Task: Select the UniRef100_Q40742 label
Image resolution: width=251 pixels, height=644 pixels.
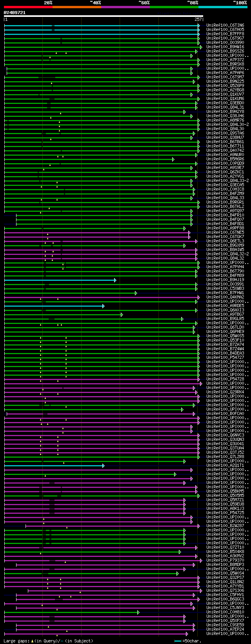Action: [x=225, y=151]
